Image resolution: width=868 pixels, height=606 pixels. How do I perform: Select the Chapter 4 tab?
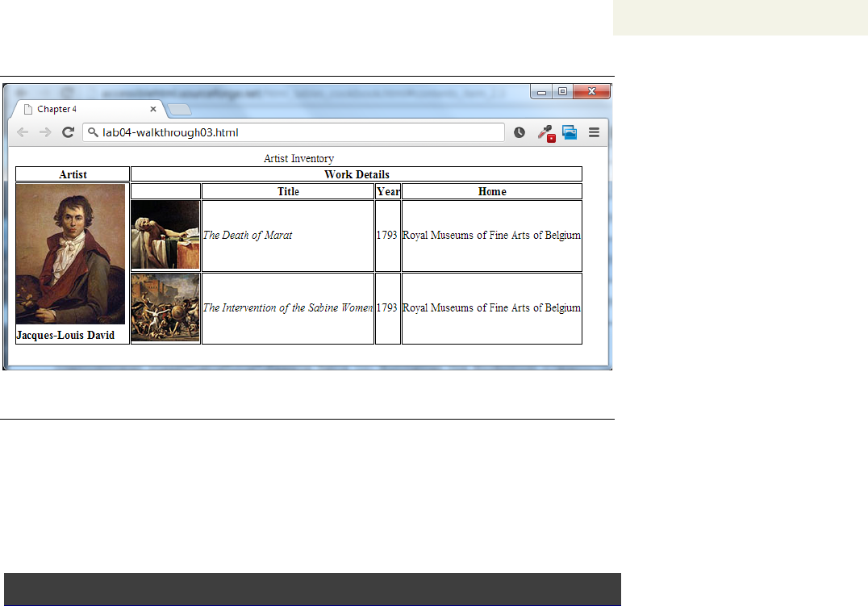[89, 109]
